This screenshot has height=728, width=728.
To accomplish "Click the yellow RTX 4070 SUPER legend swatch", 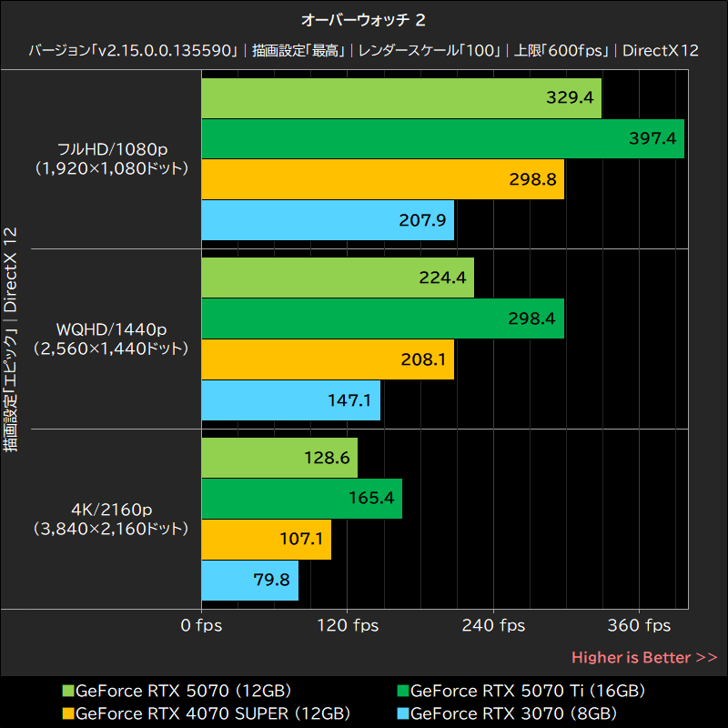I will 68,713.
